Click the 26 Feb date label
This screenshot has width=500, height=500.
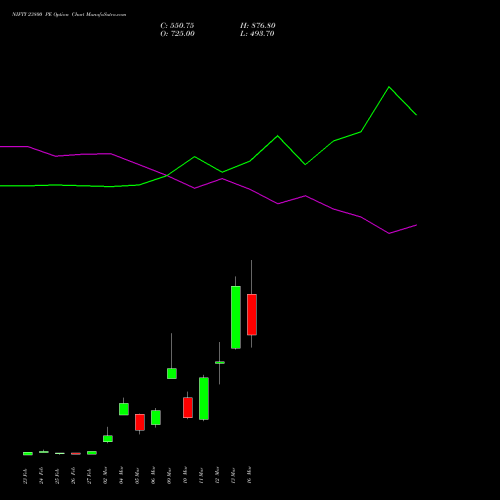(74, 475)
